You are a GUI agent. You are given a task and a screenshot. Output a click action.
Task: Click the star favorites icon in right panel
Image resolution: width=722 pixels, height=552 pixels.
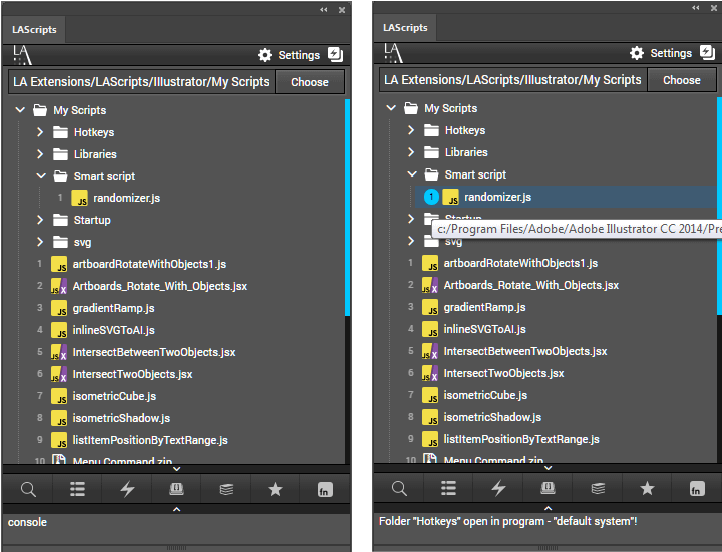coord(647,488)
